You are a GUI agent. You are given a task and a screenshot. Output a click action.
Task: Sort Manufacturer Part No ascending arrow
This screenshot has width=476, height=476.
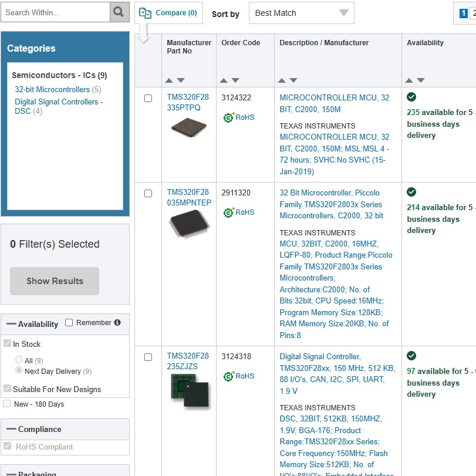[169, 80]
